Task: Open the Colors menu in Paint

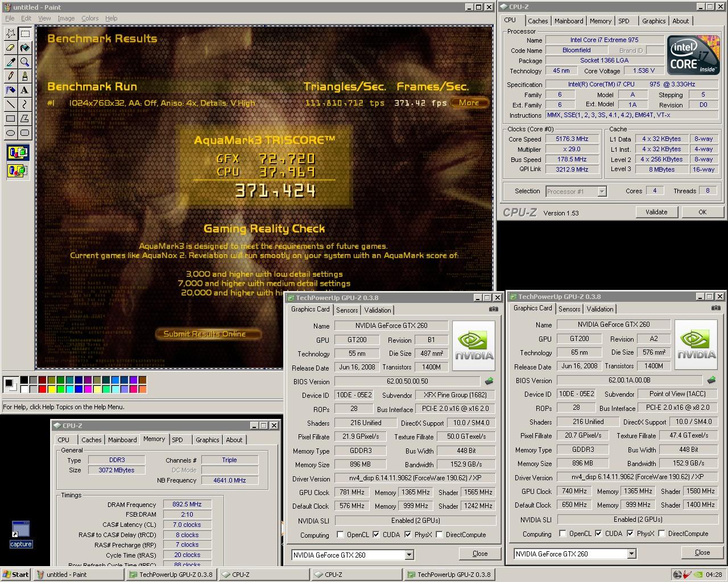Action: point(90,18)
